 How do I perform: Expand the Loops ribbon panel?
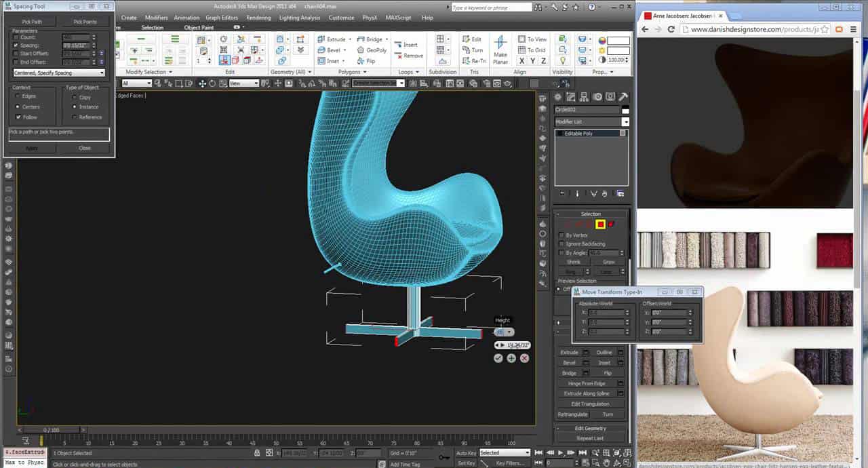tap(408, 72)
